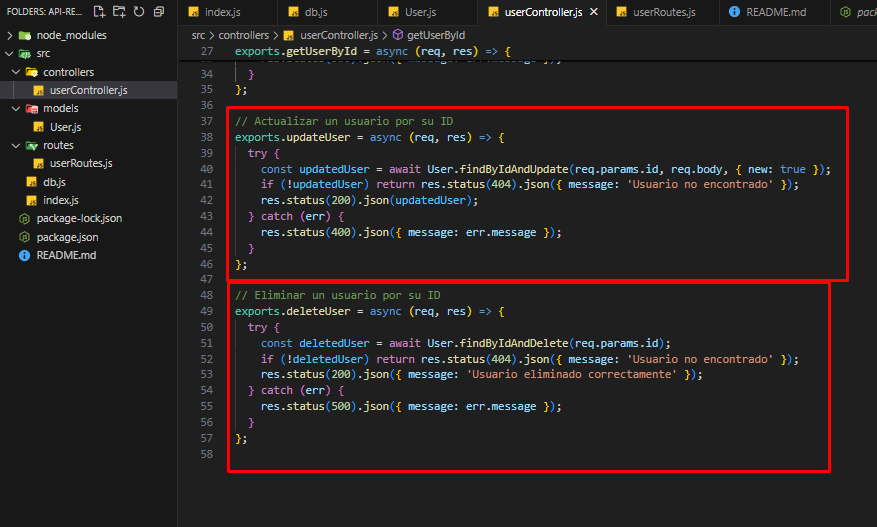This screenshot has width=877, height=527.
Task: Click the JS icon on User.js tab
Action: (394, 12)
